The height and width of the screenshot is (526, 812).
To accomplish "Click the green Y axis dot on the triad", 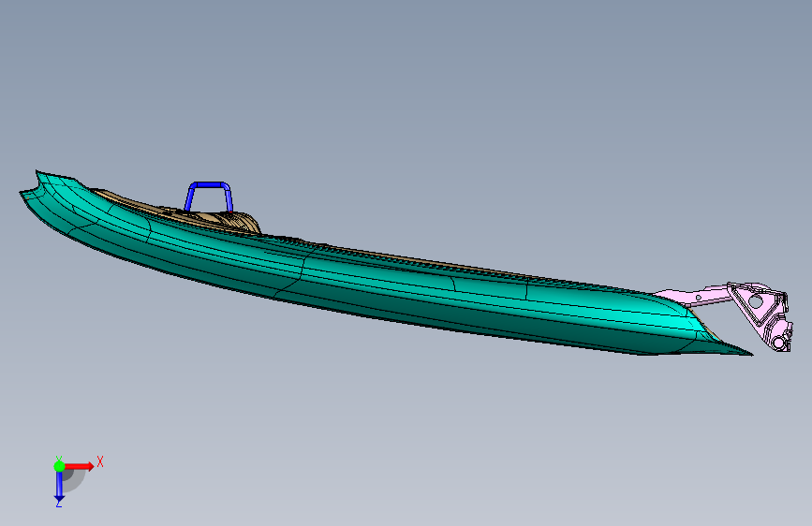I will click(x=59, y=466).
